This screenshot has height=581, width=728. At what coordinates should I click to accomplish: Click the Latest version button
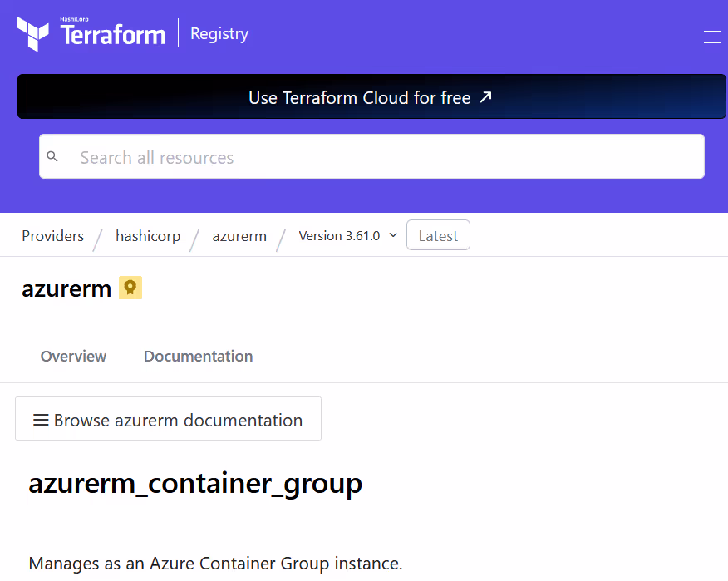438,235
